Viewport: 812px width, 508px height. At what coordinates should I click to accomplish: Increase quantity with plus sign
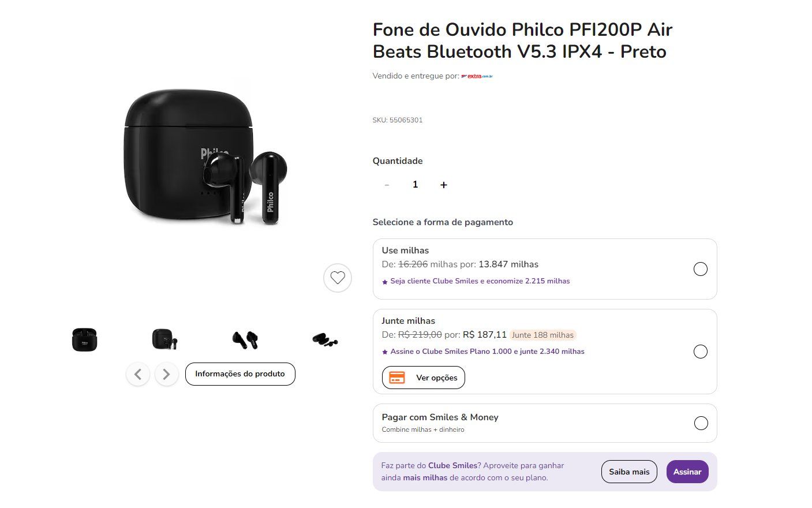[x=444, y=185]
